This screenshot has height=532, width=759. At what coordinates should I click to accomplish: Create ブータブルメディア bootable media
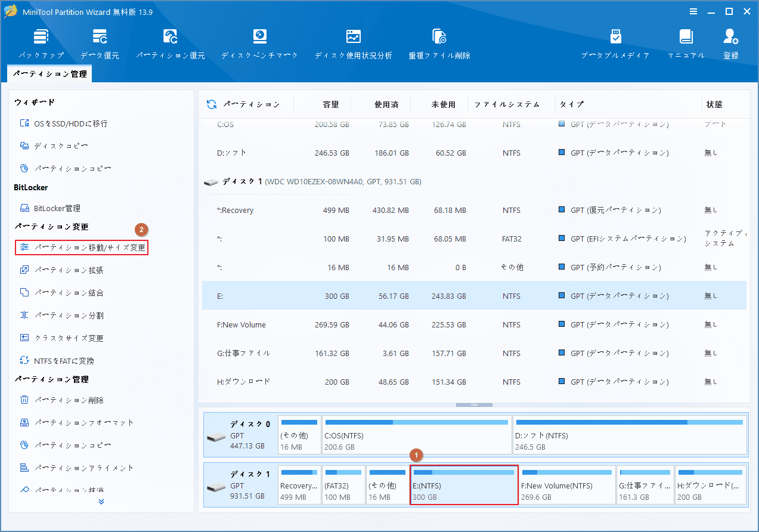click(615, 44)
